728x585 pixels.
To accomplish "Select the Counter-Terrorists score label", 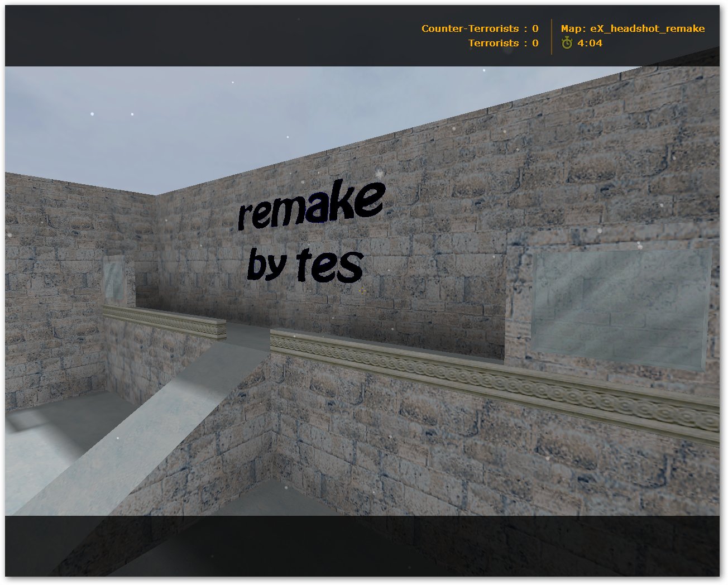I will (x=470, y=28).
